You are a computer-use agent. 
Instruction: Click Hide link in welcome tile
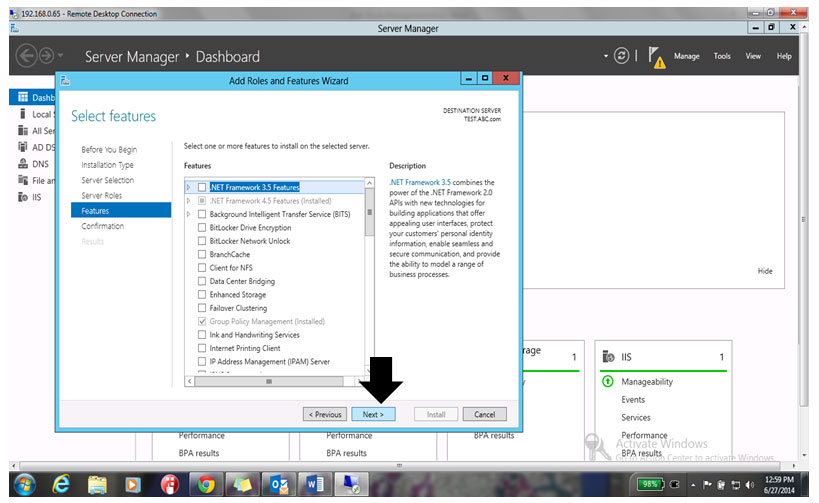click(765, 271)
